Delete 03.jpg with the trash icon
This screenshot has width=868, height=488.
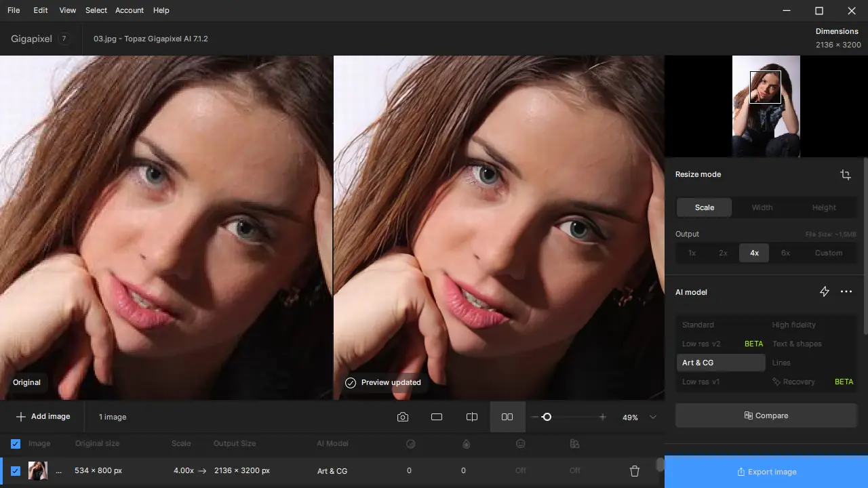point(635,471)
